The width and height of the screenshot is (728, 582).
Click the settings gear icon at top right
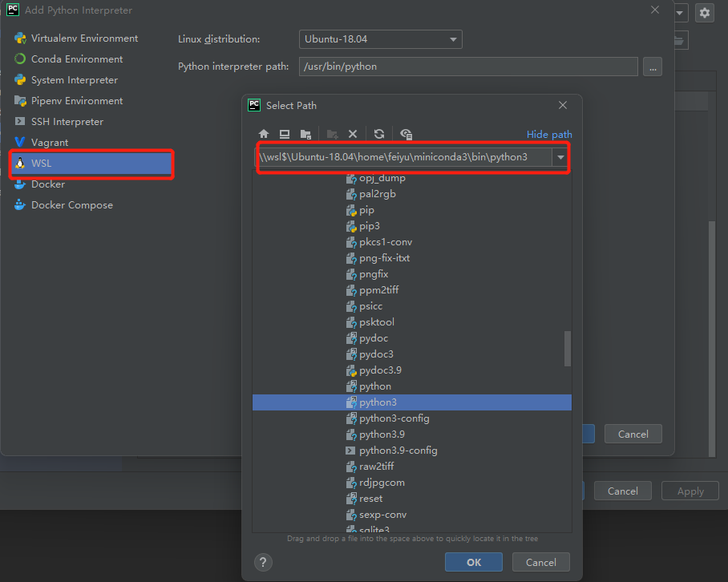point(704,12)
